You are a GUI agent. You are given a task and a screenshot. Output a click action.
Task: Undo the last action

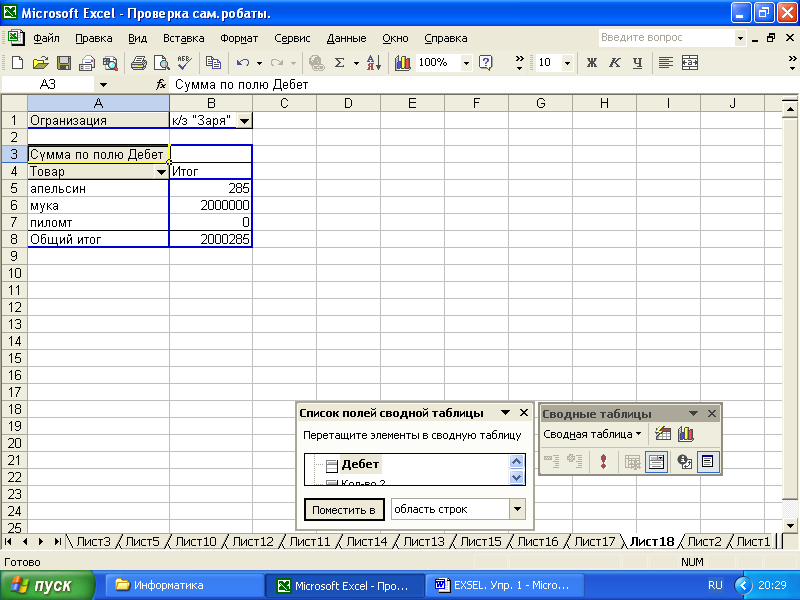(243, 63)
